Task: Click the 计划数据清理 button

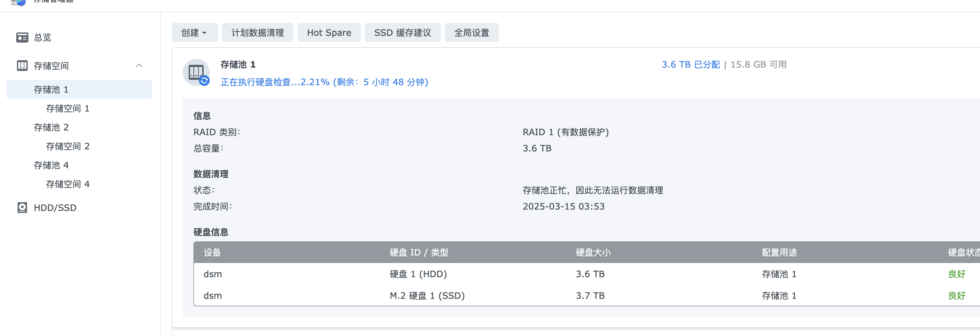Action: (x=258, y=32)
